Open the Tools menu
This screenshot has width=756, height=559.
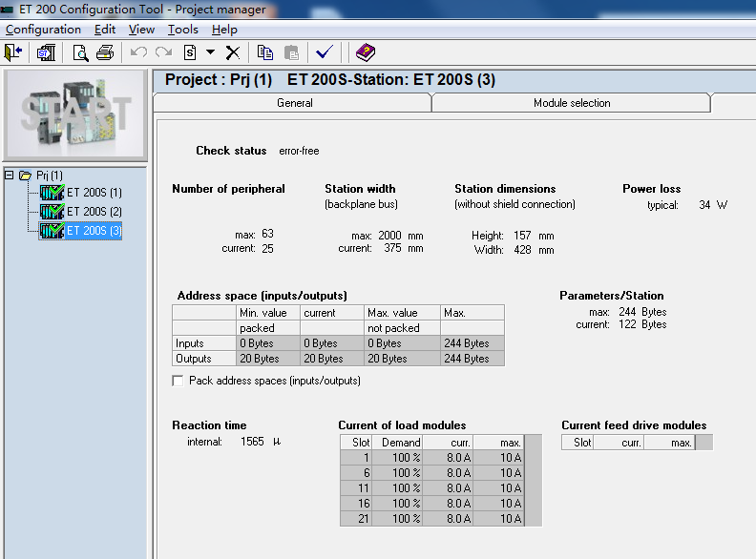[182, 30]
